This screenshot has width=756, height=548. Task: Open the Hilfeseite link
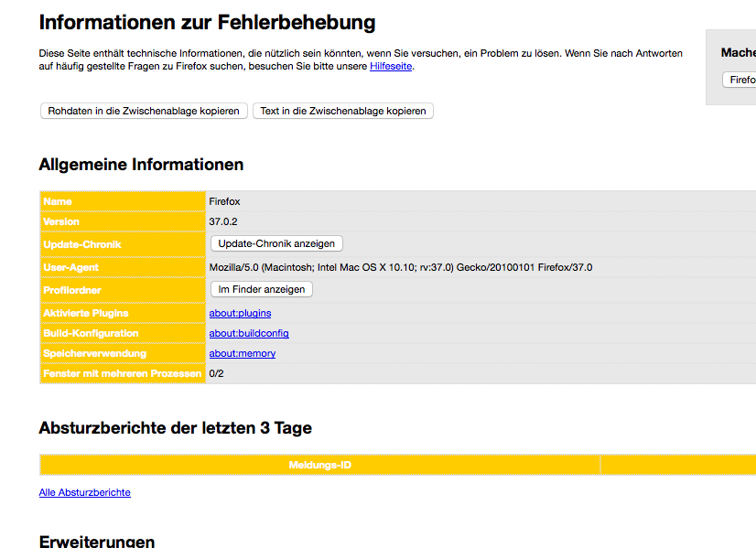coord(391,66)
